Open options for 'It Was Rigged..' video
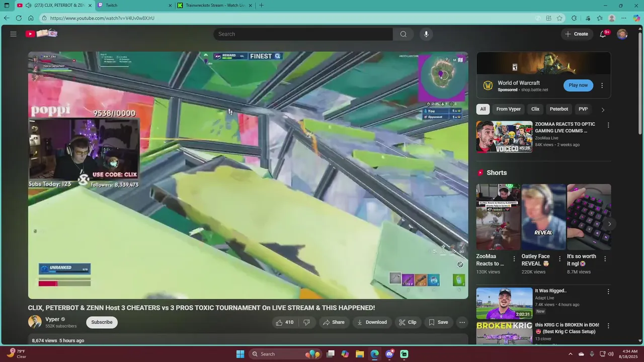The height and width of the screenshot is (362, 644). click(x=608, y=292)
